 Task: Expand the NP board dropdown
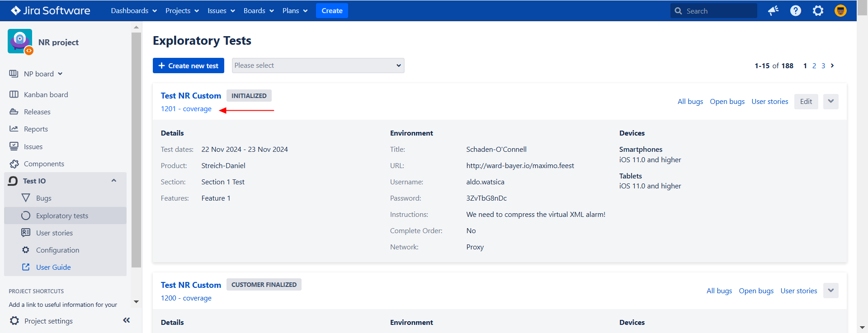(60, 74)
